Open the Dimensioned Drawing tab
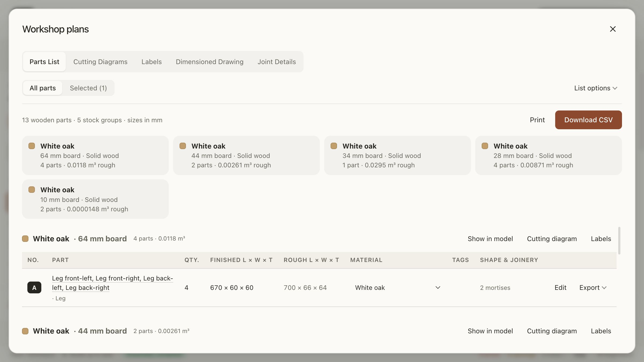 210,62
